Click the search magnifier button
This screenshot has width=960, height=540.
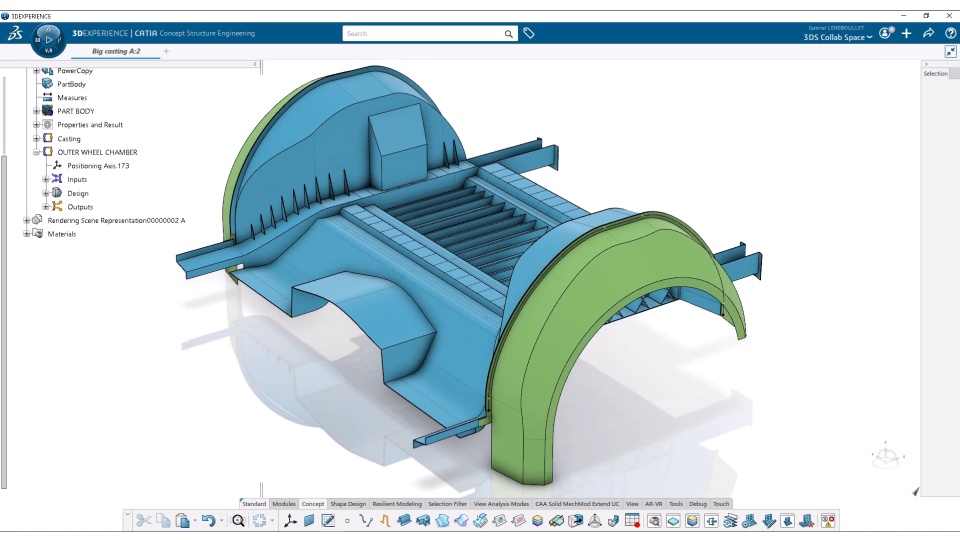click(x=509, y=34)
